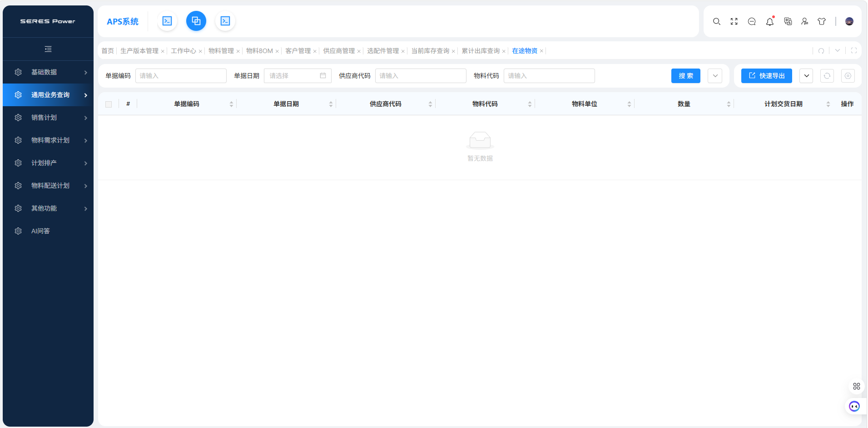
Task: Focus the 物料代码 input field
Action: click(549, 76)
